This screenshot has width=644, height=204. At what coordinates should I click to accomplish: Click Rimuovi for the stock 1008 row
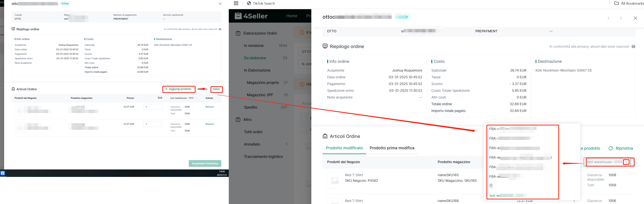coord(209,107)
